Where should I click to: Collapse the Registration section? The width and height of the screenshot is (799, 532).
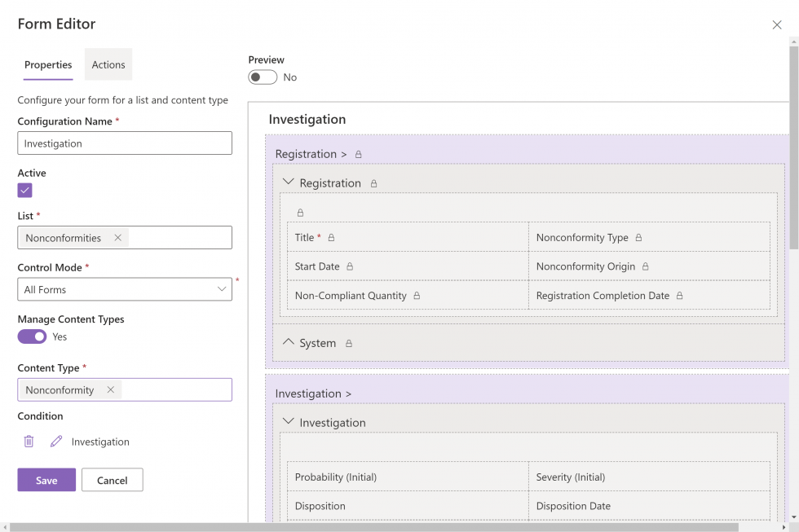coord(287,183)
